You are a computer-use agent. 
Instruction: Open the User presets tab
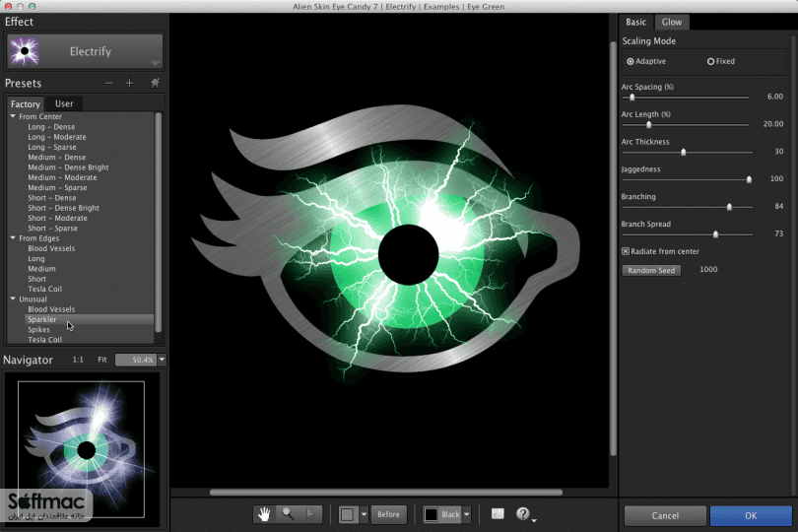coord(64,103)
